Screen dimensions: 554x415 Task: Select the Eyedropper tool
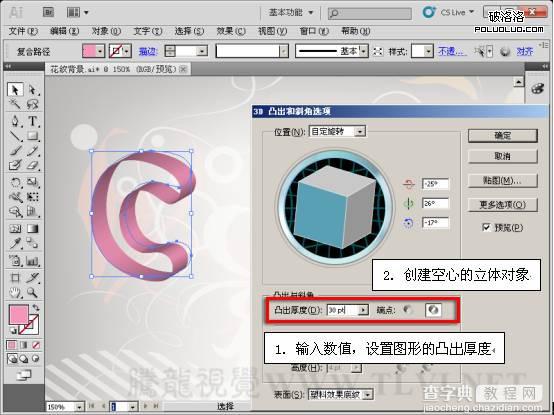(x=15, y=243)
